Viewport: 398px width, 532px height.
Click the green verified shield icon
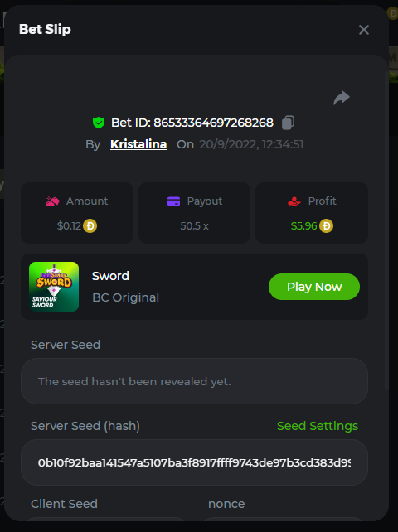pos(99,123)
